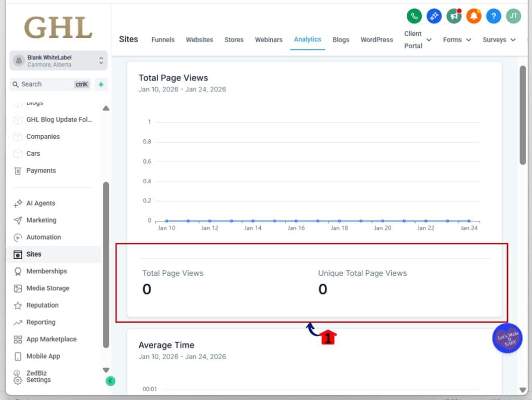Open ZedBiz Settings in the sidebar
Screen dimensions: 532x400
[x=38, y=377]
